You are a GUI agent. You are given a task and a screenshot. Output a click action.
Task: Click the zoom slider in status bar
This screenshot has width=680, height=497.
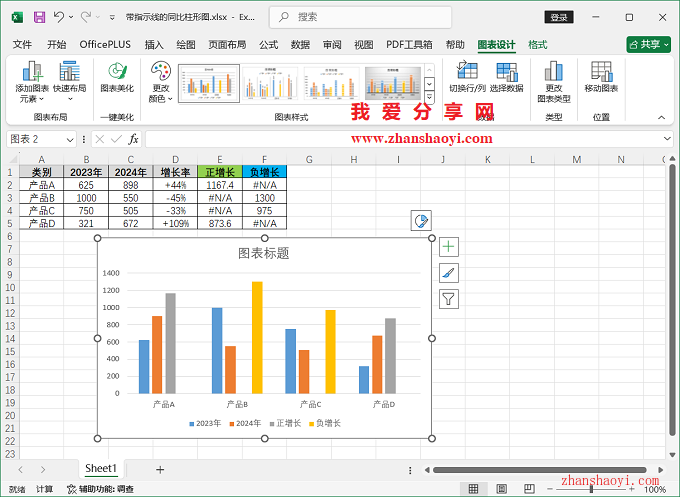(592, 489)
